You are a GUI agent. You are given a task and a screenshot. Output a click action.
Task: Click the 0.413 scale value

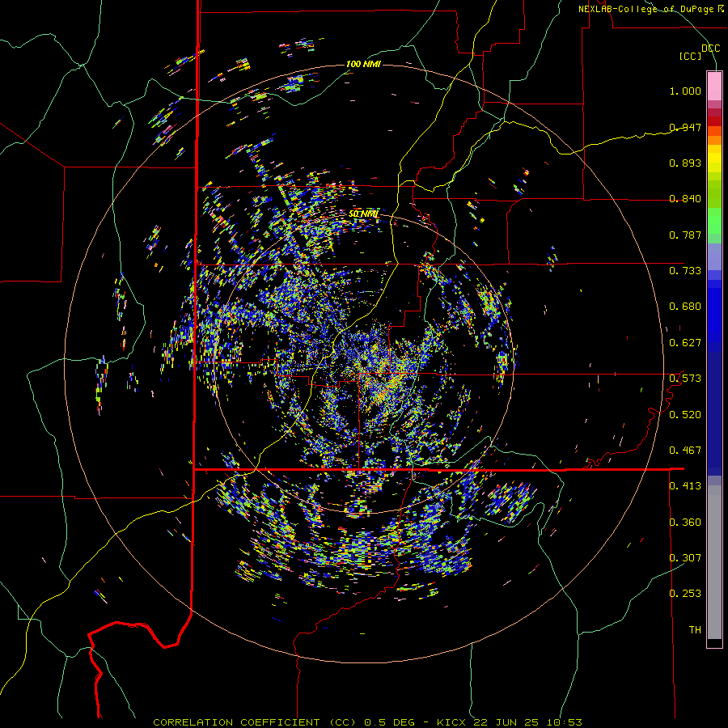point(685,486)
